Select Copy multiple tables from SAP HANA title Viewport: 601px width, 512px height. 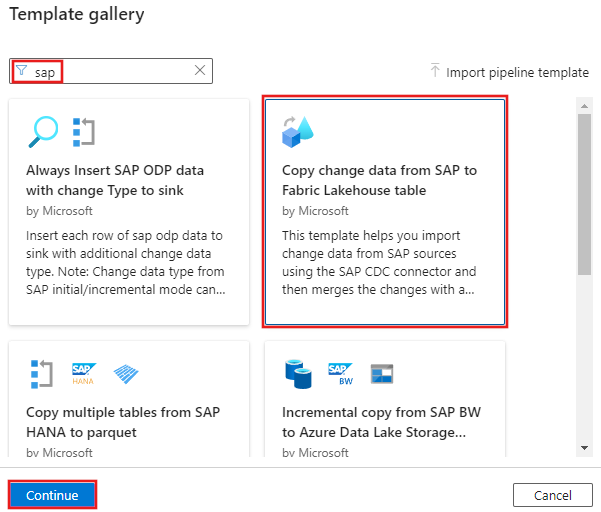[123, 422]
